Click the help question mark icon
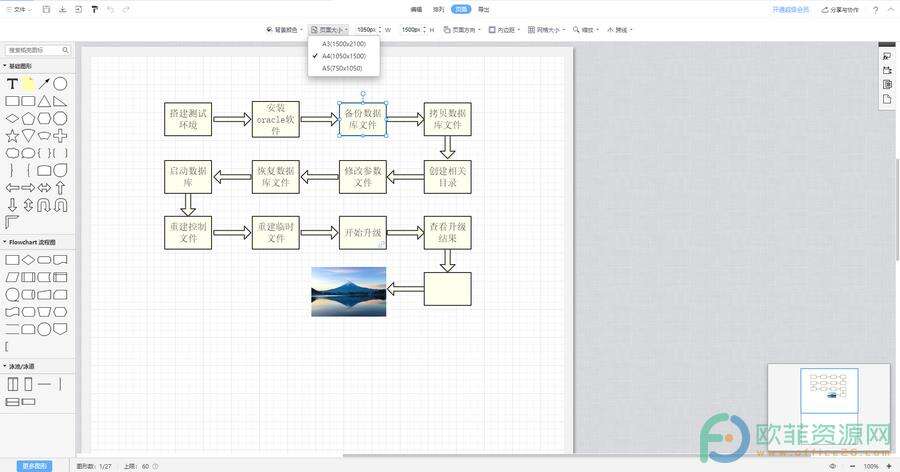The width and height of the screenshot is (900, 472). 876,9
